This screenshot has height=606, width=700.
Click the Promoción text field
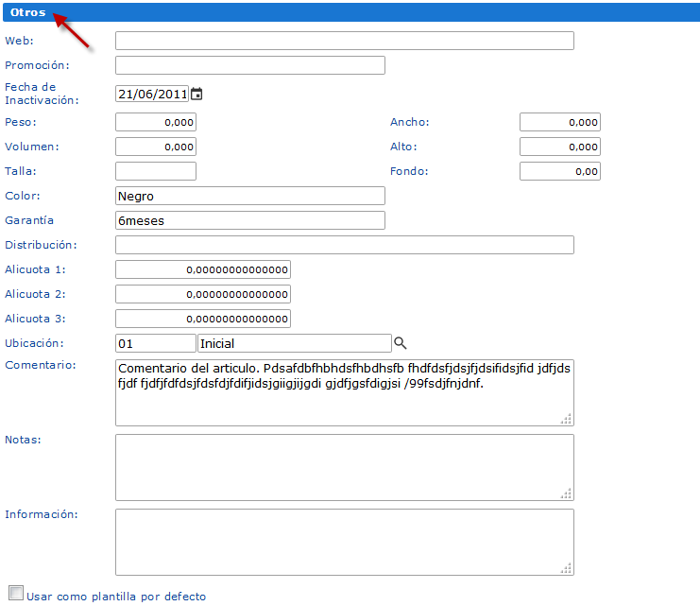click(x=250, y=65)
